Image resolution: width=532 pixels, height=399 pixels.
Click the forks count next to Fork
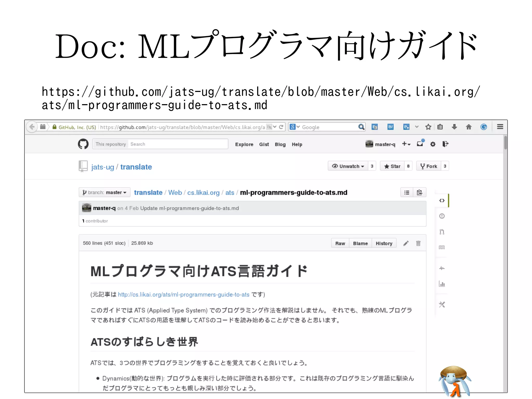coord(445,166)
